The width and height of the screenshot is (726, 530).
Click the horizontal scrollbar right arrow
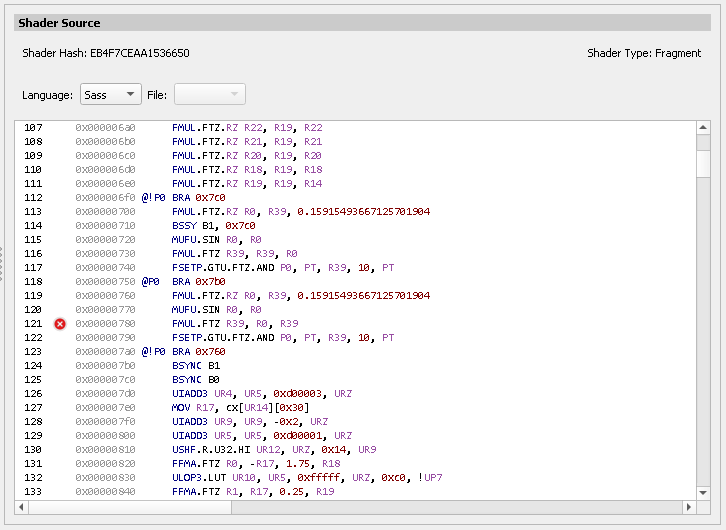[689, 507]
